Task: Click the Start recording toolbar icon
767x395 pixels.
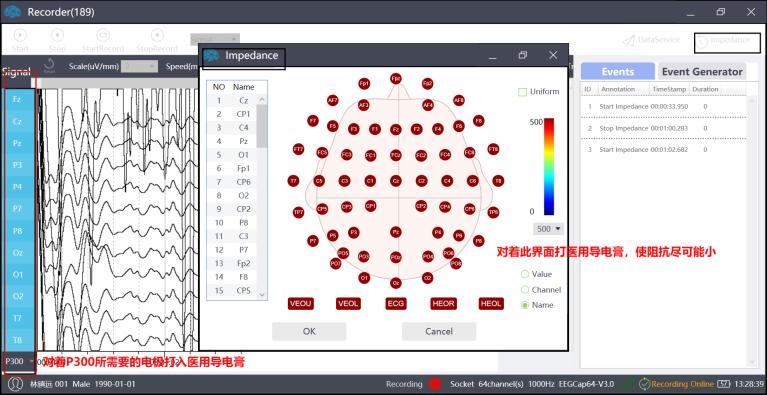Action: pos(20,36)
